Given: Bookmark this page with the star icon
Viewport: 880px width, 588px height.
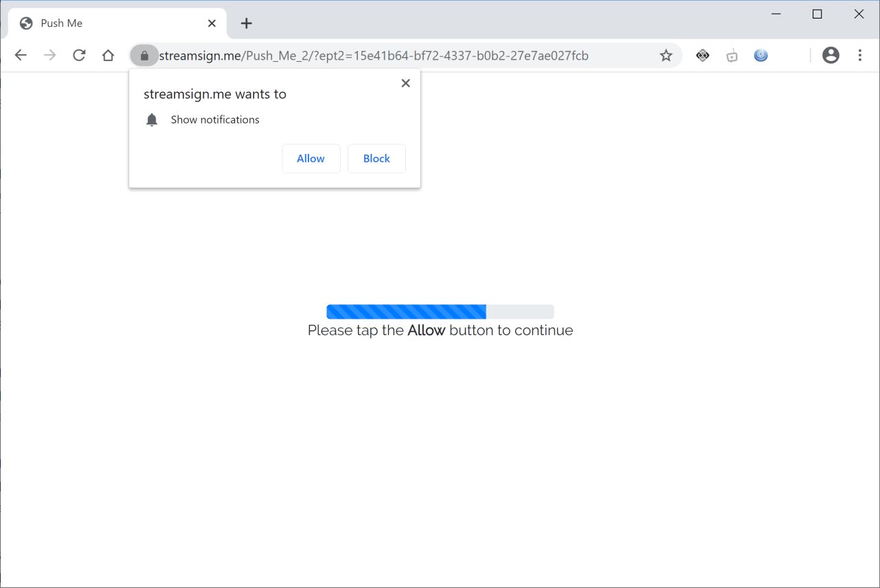Looking at the screenshot, I should click(x=666, y=56).
